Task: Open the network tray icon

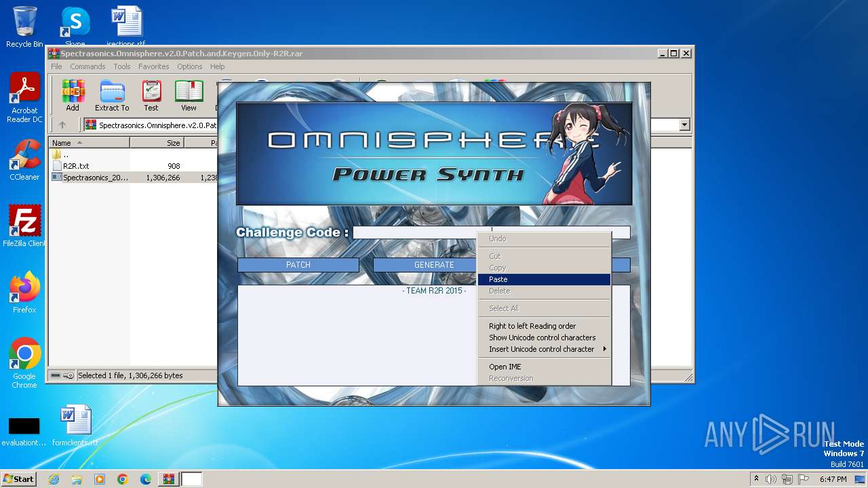Action: pos(787,479)
